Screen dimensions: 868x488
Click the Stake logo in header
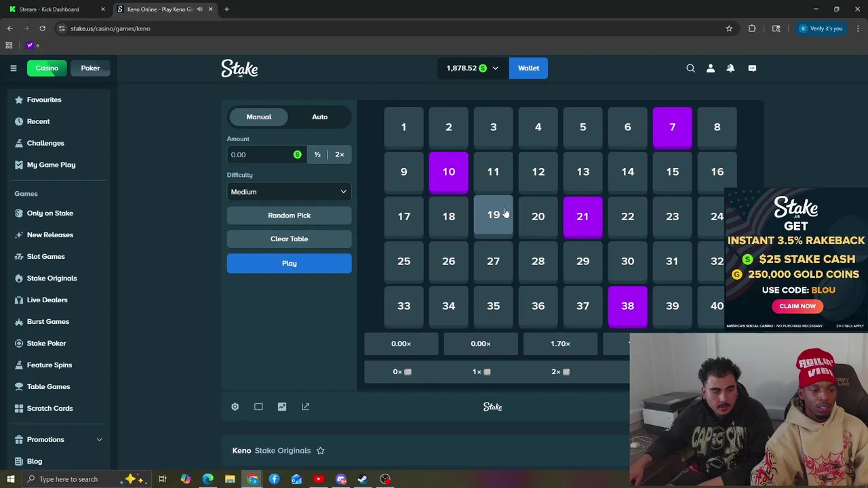[x=239, y=68]
